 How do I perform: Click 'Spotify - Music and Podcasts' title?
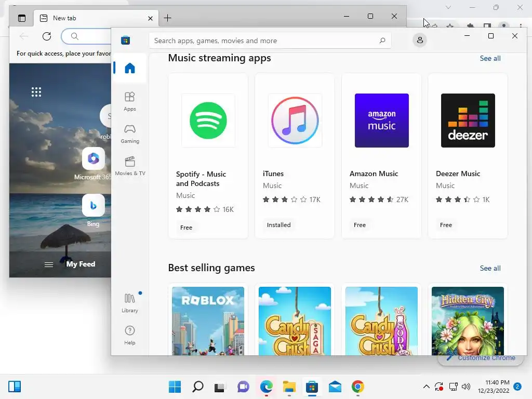click(x=201, y=179)
